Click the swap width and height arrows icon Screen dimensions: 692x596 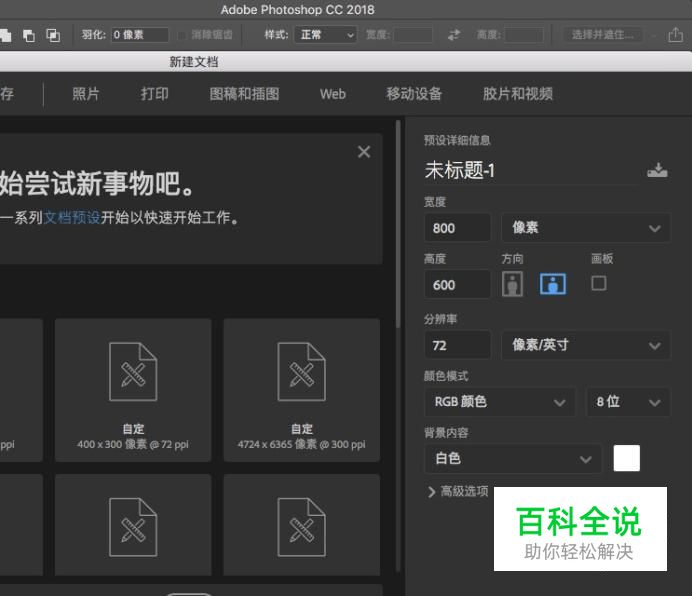point(454,35)
